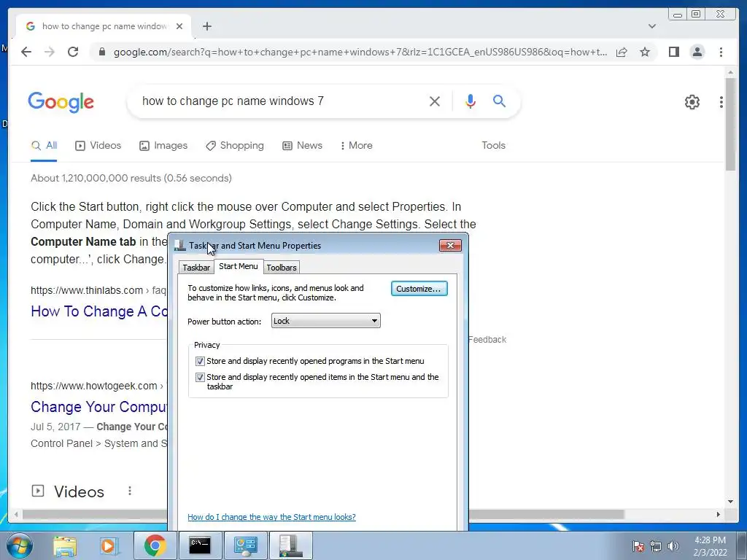747x560 pixels.
Task: Close Taskbar and Start Menu Properties
Action: click(450, 245)
